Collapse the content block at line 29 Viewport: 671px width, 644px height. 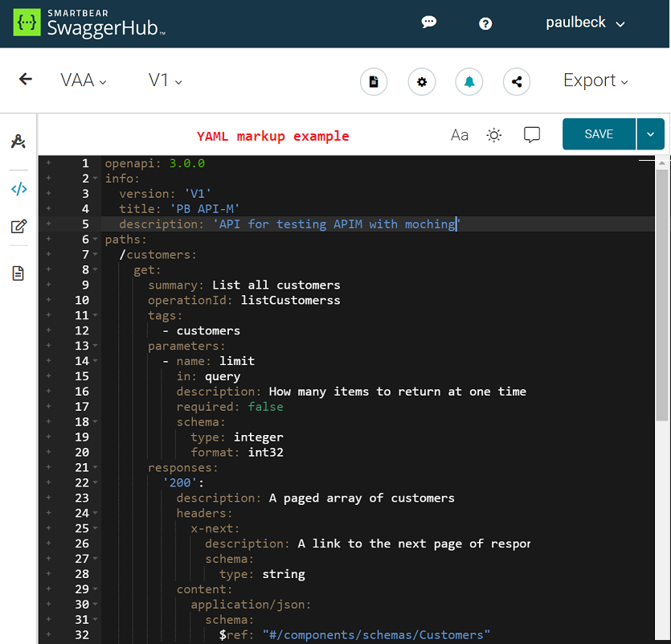point(95,589)
